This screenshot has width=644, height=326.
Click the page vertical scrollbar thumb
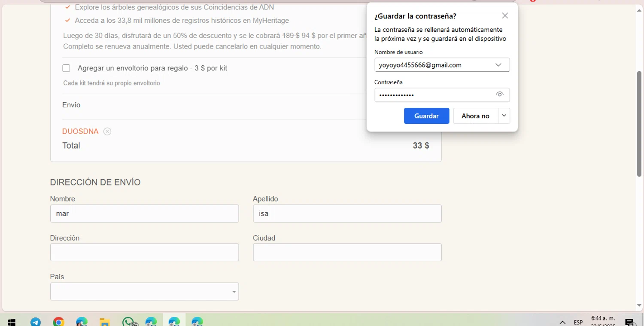[639, 124]
